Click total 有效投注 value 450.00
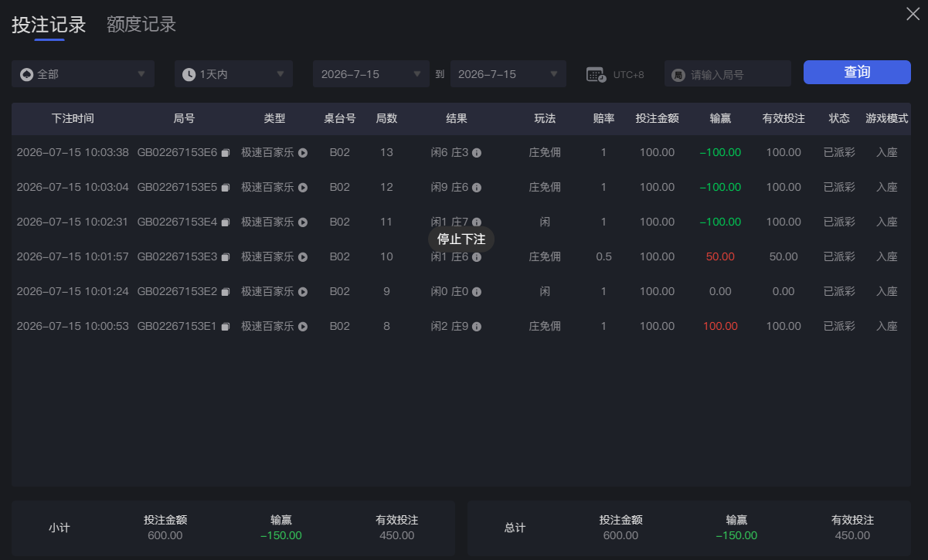The image size is (928, 560). coord(852,536)
